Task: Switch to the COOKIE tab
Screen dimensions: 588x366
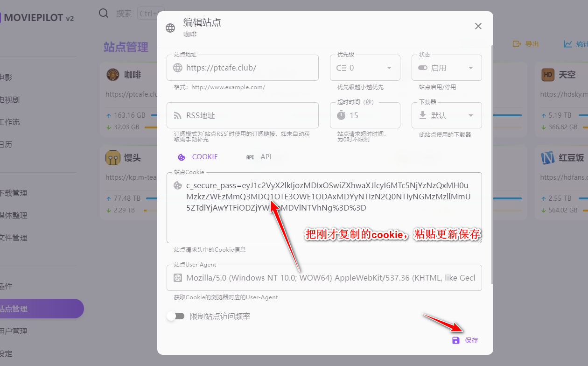Action: click(x=198, y=157)
